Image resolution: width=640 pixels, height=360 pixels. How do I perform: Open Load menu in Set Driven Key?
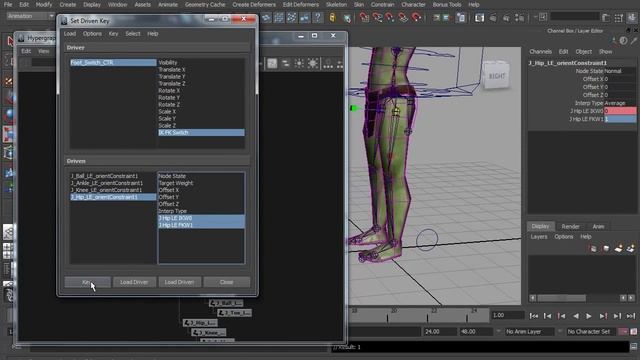coord(70,33)
